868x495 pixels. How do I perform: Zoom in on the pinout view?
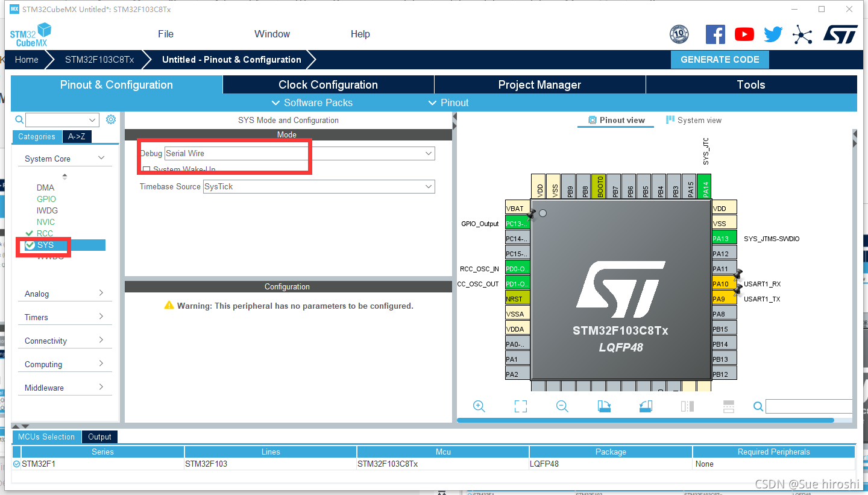tap(479, 406)
